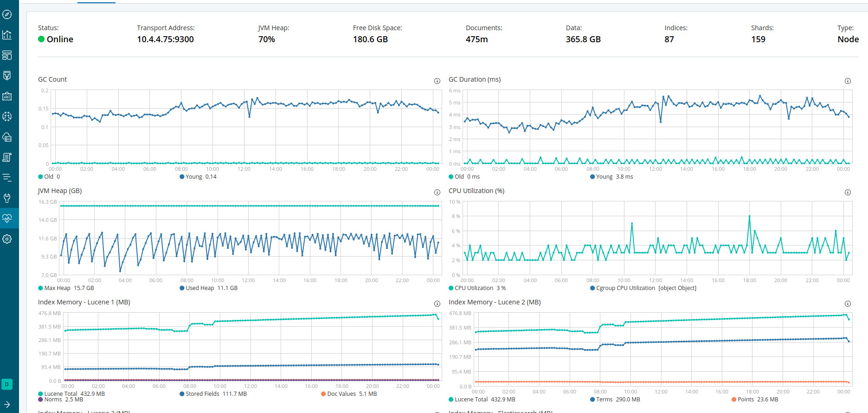Open the Machine Learning app
Screen dimensions: 868x413
(x=7, y=116)
